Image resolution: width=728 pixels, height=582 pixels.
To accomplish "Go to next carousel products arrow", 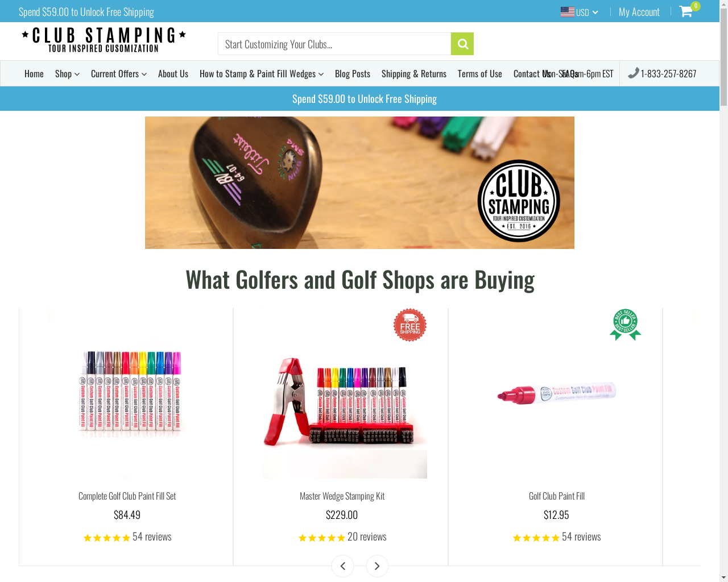I will tap(377, 566).
